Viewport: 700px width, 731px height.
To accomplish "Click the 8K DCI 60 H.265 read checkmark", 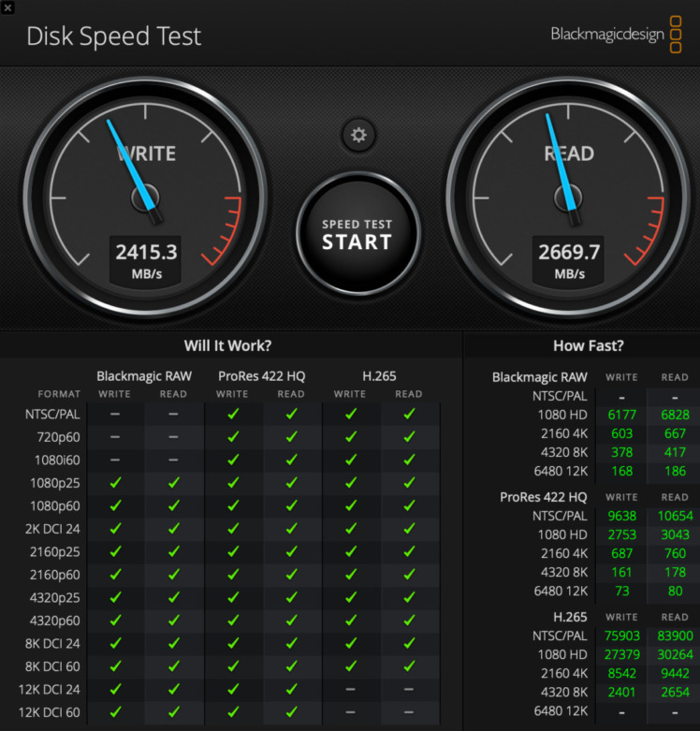I will (x=409, y=666).
